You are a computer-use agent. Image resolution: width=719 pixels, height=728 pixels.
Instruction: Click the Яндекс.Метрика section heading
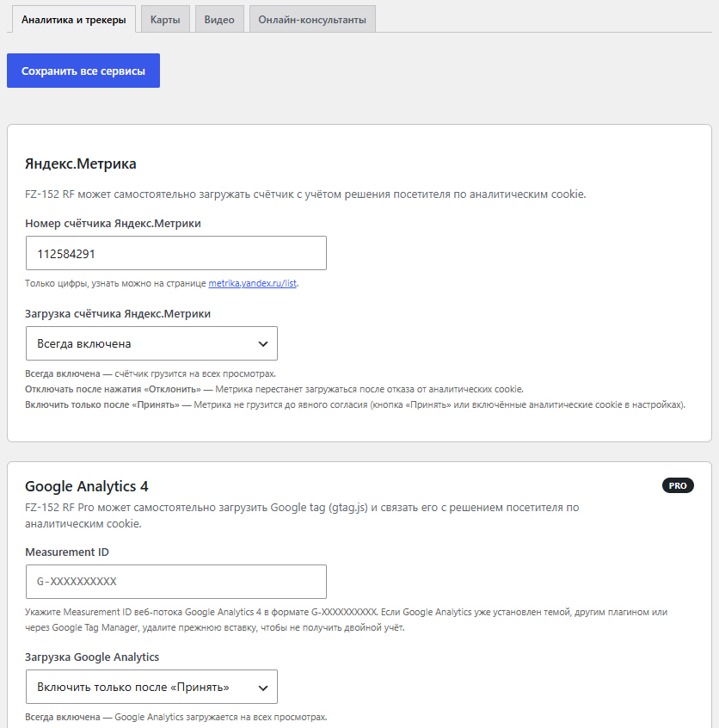(x=81, y=163)
